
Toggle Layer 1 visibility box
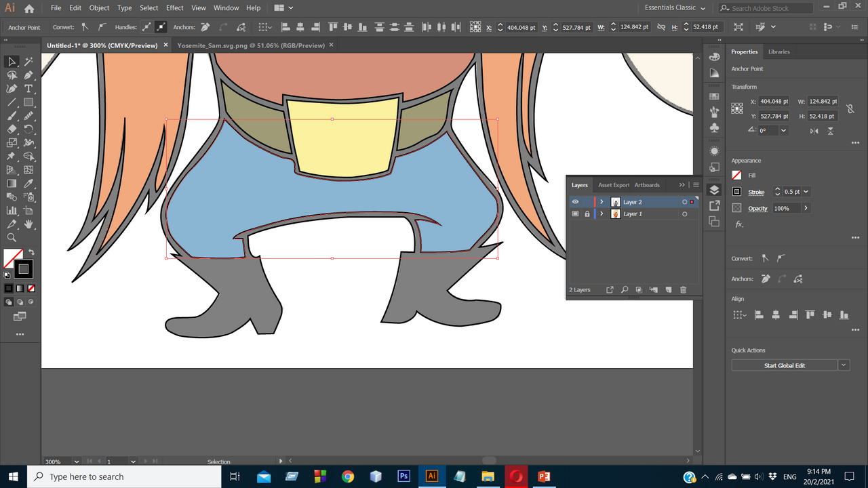(x=575, y=214)
